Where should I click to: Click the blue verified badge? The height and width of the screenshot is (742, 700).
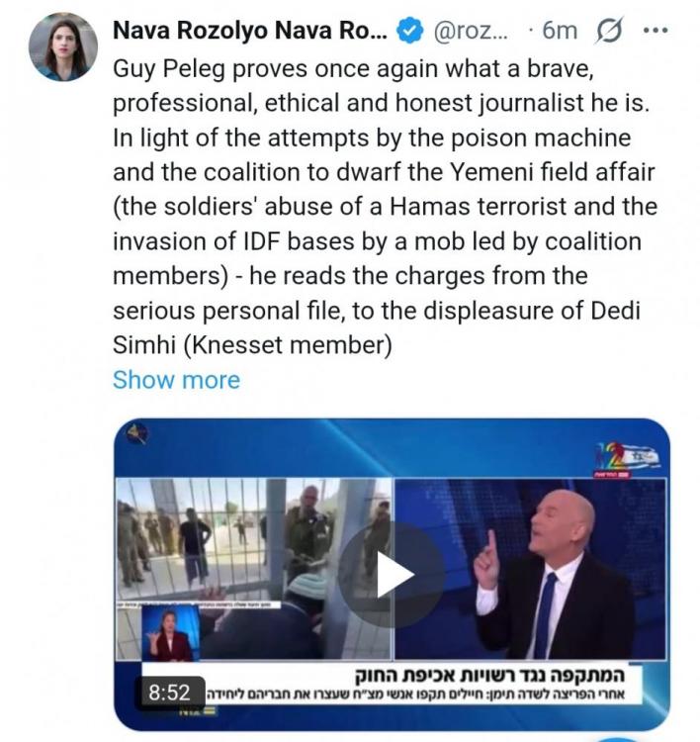(408, 31)
